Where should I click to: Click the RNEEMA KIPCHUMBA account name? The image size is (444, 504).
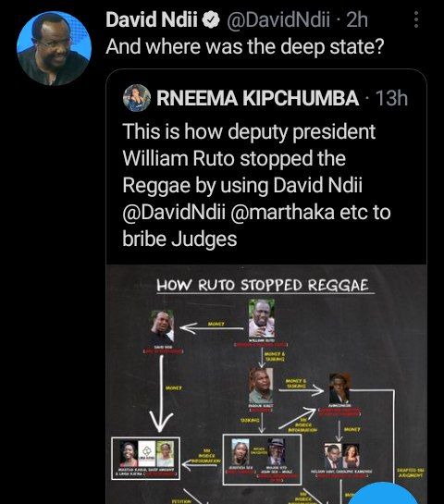tap(257, 98)
